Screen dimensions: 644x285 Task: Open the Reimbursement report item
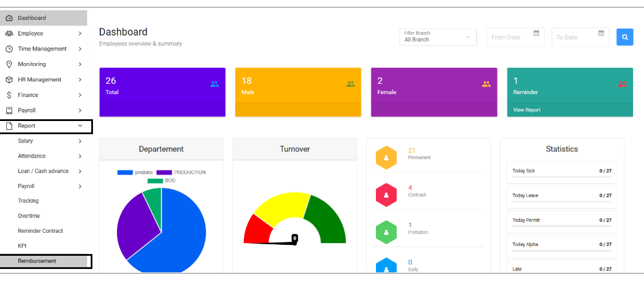[37, 261]
